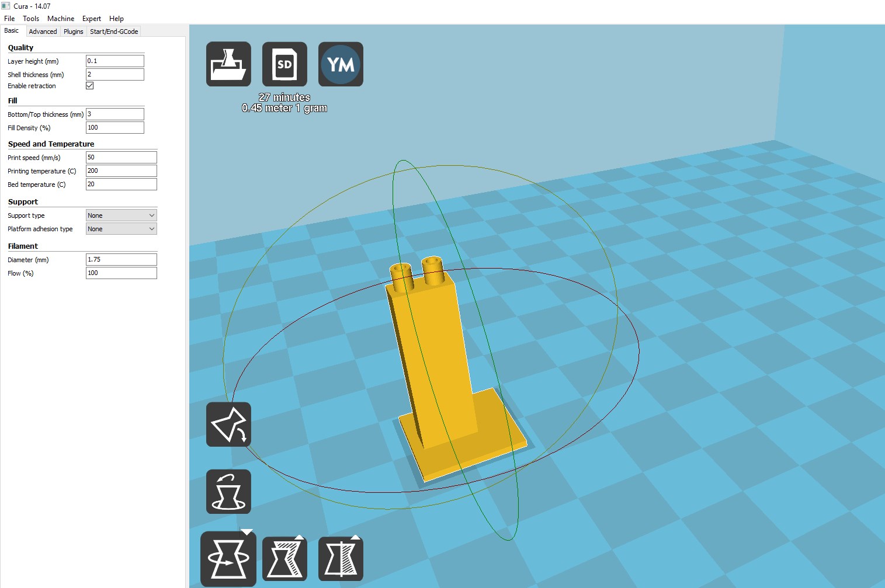This screenshot has height=588, width=885.
Task: Open the Tools menu
Action: point(31,19)
